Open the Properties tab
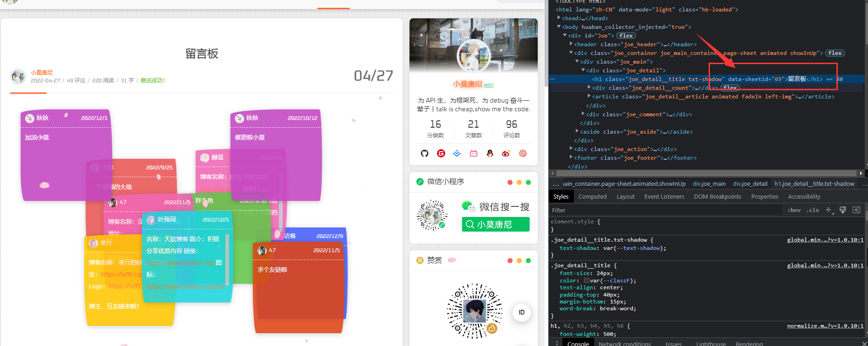The image size is (868, 346). 764,196
